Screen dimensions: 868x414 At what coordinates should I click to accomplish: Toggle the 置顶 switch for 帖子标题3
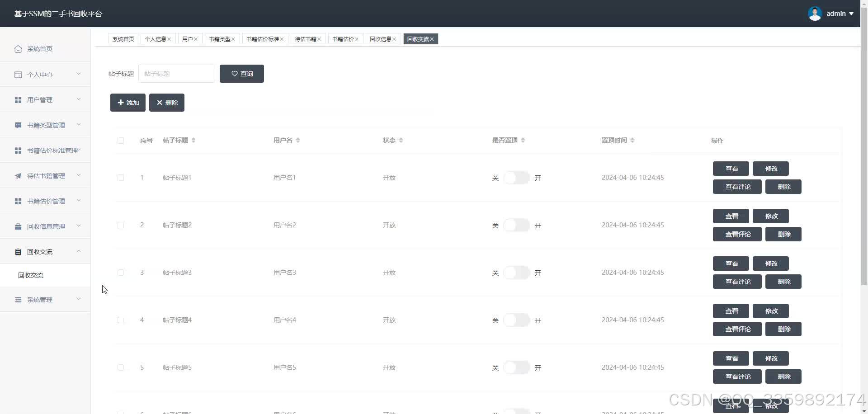(517, 273)
